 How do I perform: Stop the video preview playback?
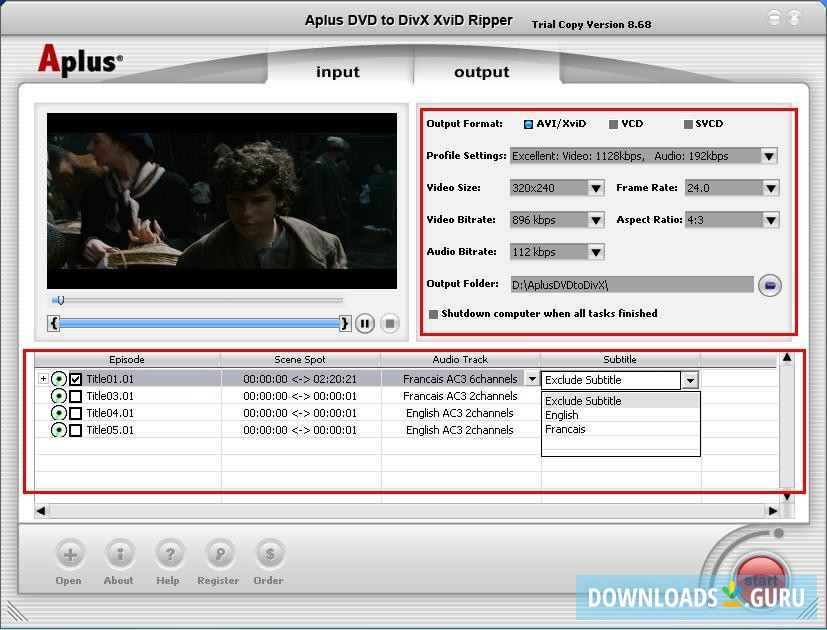pos(388,322)
